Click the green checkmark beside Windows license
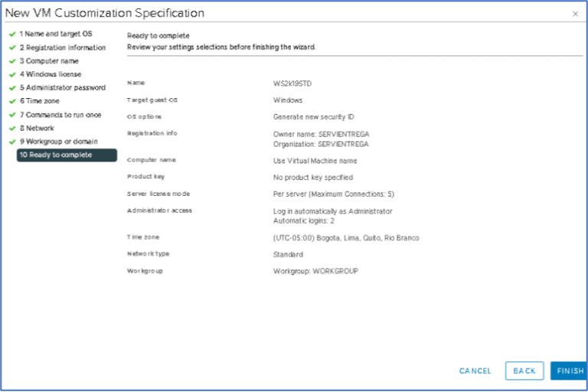 click(x=12, y=74)
